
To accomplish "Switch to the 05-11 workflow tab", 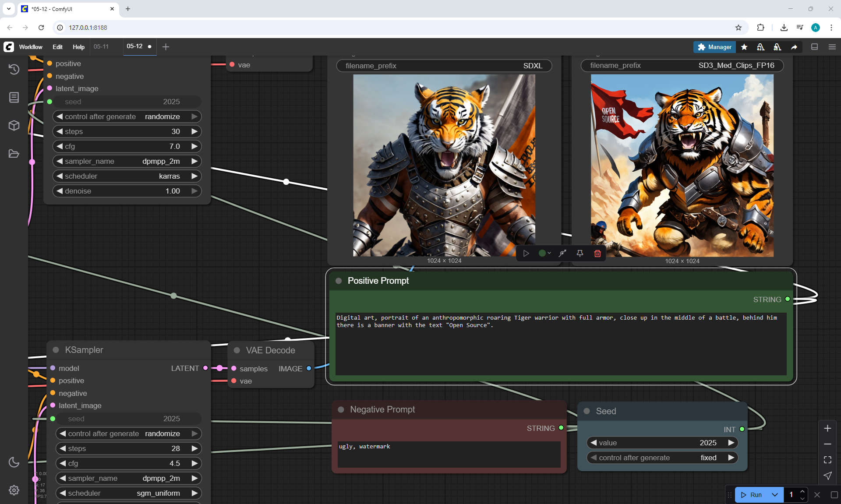I will (x=101, y=47).
